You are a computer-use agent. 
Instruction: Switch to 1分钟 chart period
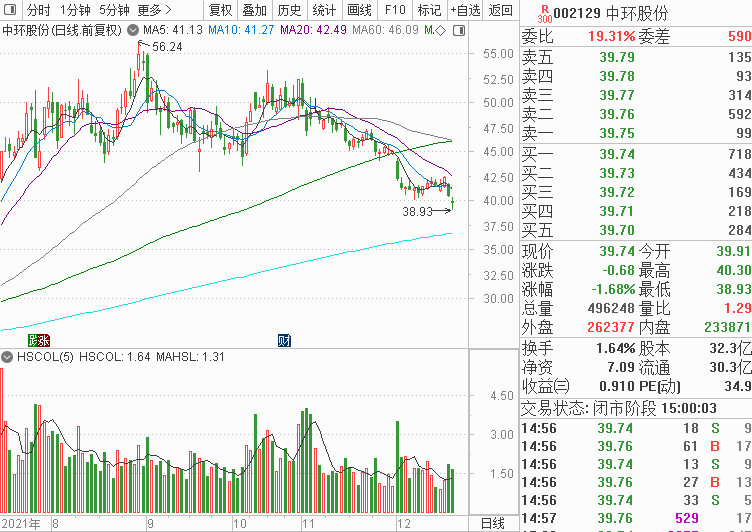75,10
